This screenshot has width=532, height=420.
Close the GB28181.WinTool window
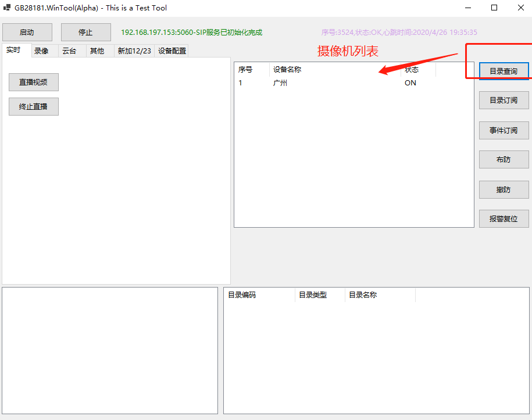click(x=521, y=8)
